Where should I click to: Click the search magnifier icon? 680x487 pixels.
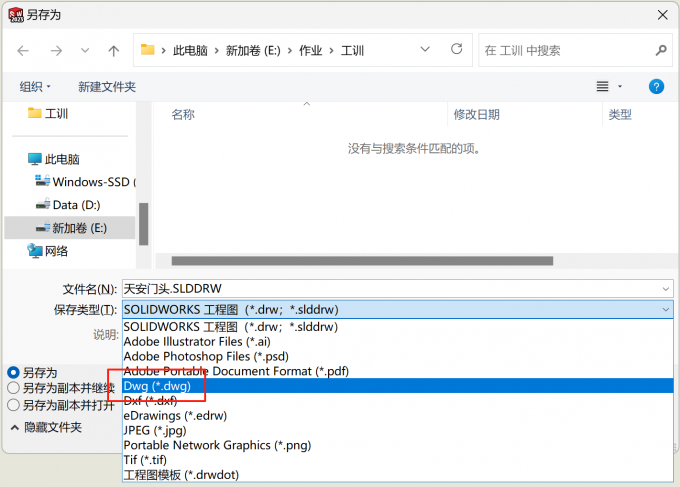(661, 50)
